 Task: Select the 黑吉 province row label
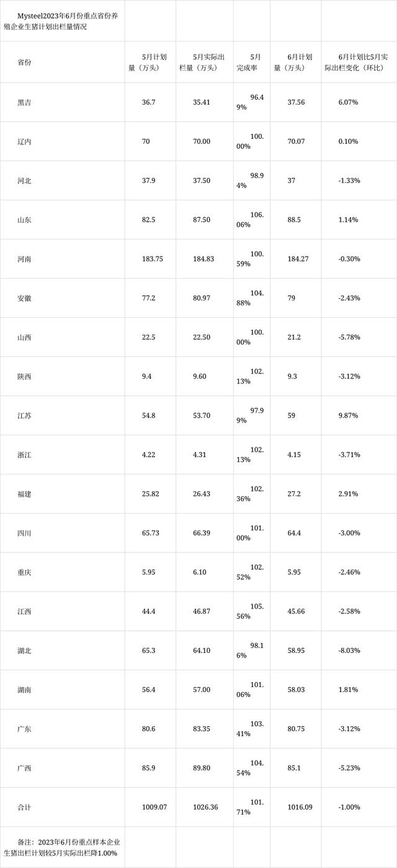pos(25,102)
